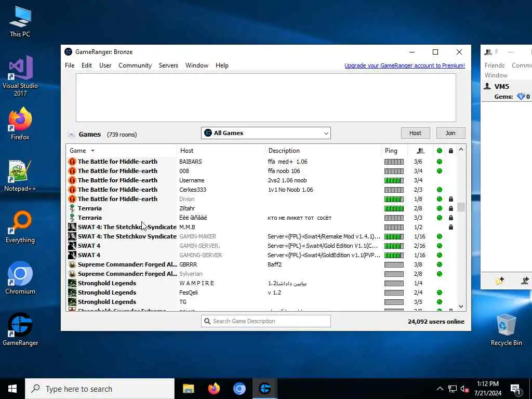Click the SWAT 4 icon in GAMING-SERVER row
Viewport: 532px width, 399px height.
point(72,255)
